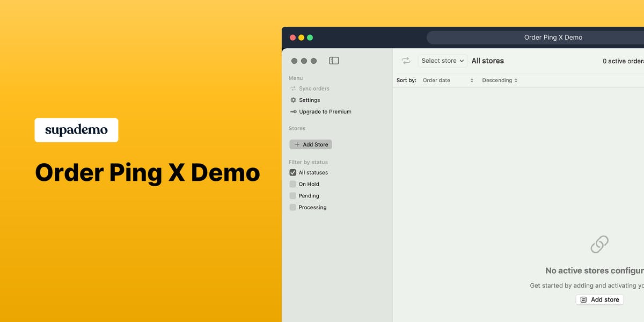Tick the Processing status checkbox
The height and width of the screenshot is (322, 644).
(x=293, y=207)
